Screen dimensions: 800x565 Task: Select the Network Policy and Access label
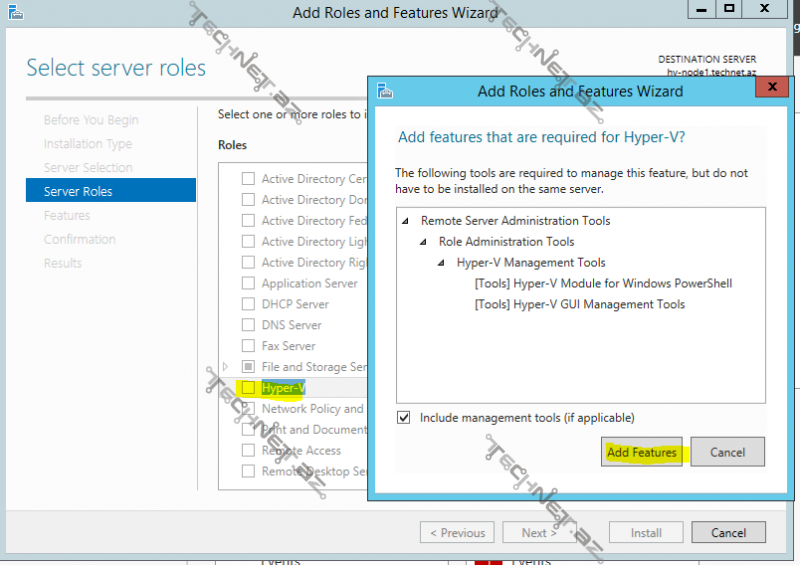[313, 409]
